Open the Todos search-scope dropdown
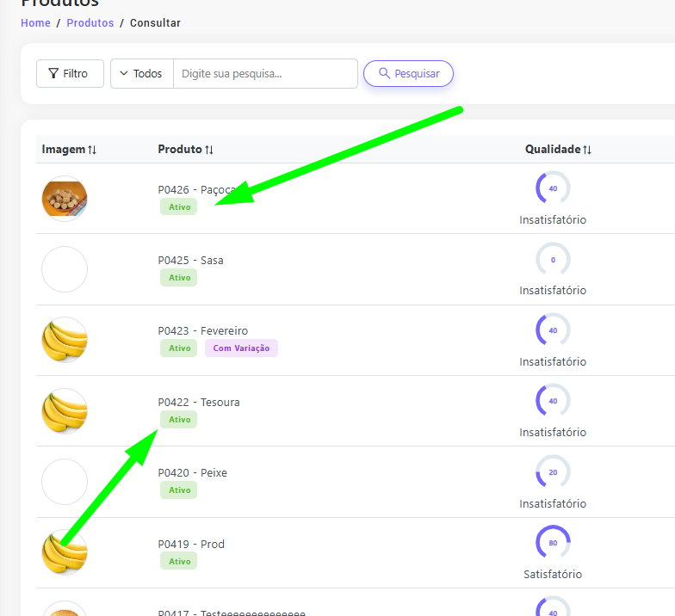Viewport: 675px width, 616px height. tap(142, 74)
